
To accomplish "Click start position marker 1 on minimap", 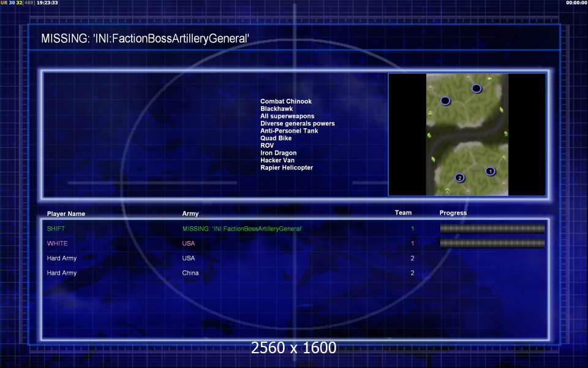I will 490,171.
